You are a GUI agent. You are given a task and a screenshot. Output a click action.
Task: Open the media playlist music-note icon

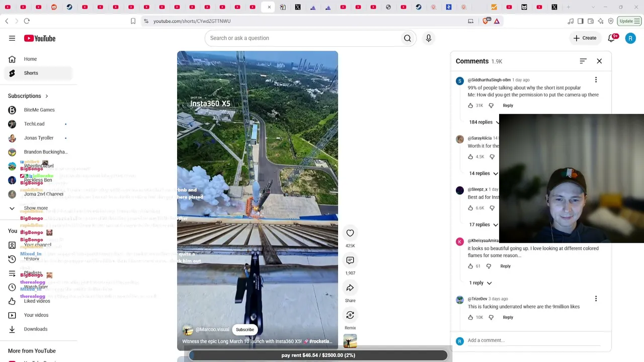click(x=571, y=21)
